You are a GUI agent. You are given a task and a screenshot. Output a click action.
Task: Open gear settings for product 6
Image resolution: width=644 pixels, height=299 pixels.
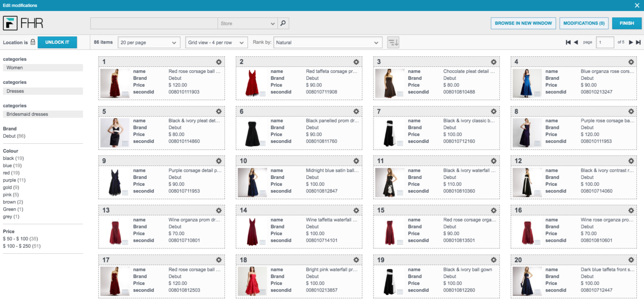tap(356, 111)
